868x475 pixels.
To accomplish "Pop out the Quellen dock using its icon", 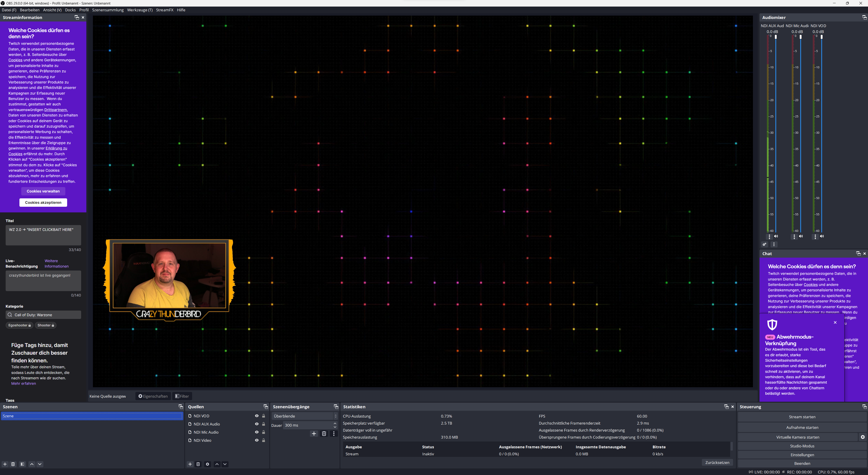I will point(266,406).
